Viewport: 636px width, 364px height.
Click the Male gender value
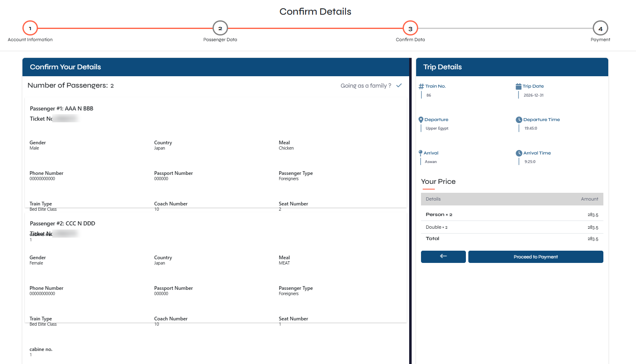pos(34,148)
